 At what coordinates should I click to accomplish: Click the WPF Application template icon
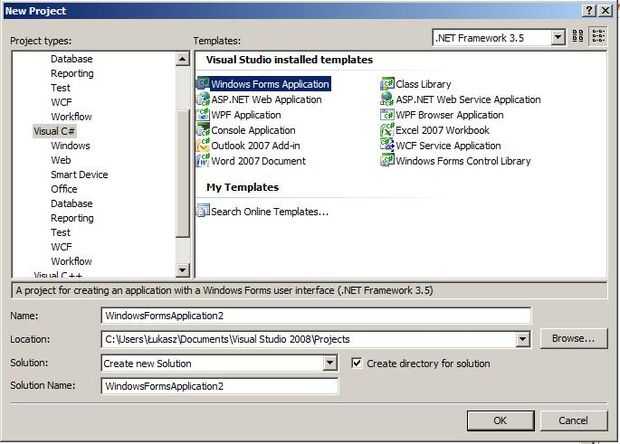[x=203, y=115]
